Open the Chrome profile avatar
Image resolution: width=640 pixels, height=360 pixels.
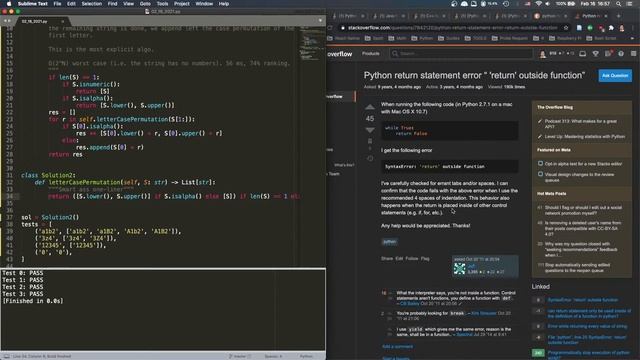tap(622, 28)
